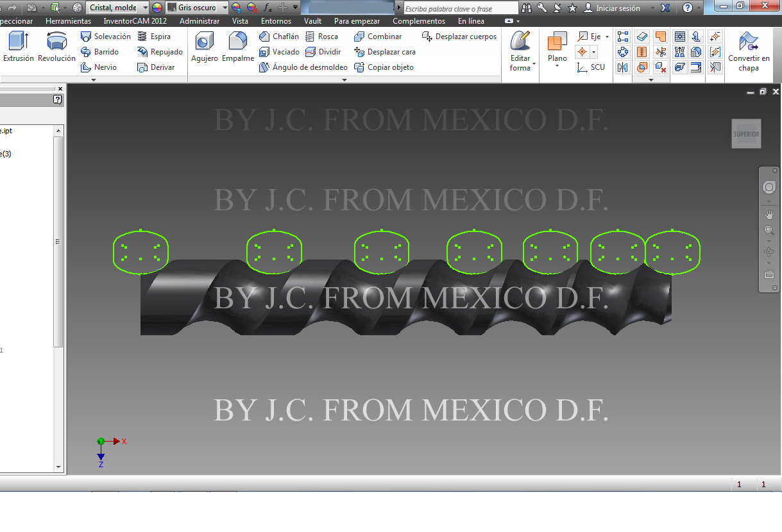Open the Vault tab
Image resolution: width=782 pixels, height=532 pixels.
pos(313,21)
